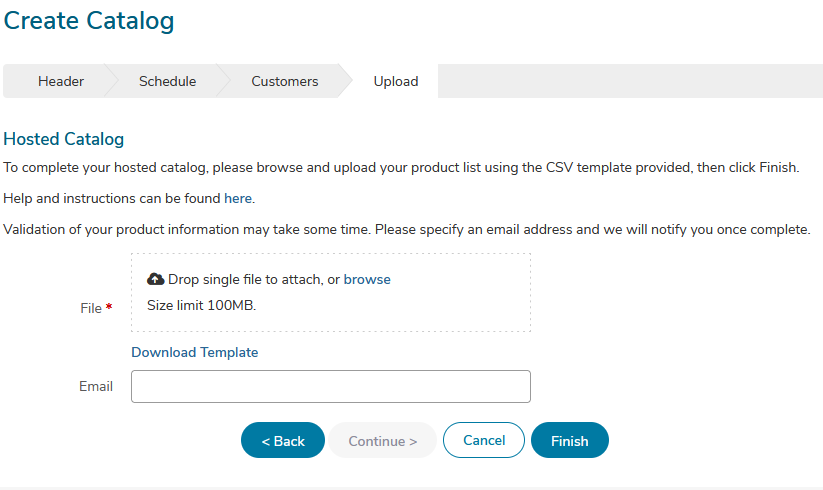Image resolution: width=823 pixels, height=490 pixels.
Task: Select the Upload step tab
Action: pyautogui.click(x=396, y=81)
